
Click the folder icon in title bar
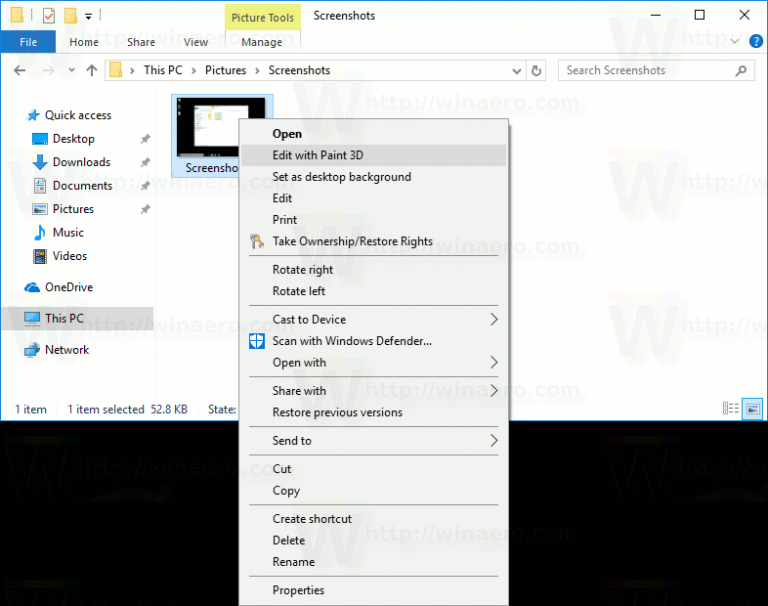pyautogui.click(x=17, y=15)
